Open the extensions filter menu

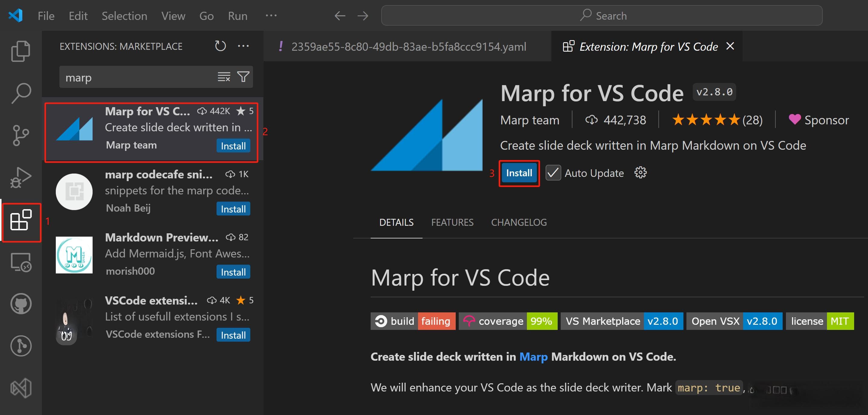click(x=243, y=77)
